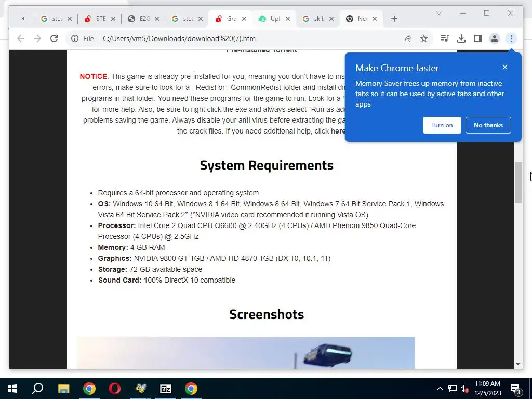This screenshot has width=532, height=399.
Task: Click 'Sound Card: 100% DirectX 10 compatible'
Action: click(167, 280)
